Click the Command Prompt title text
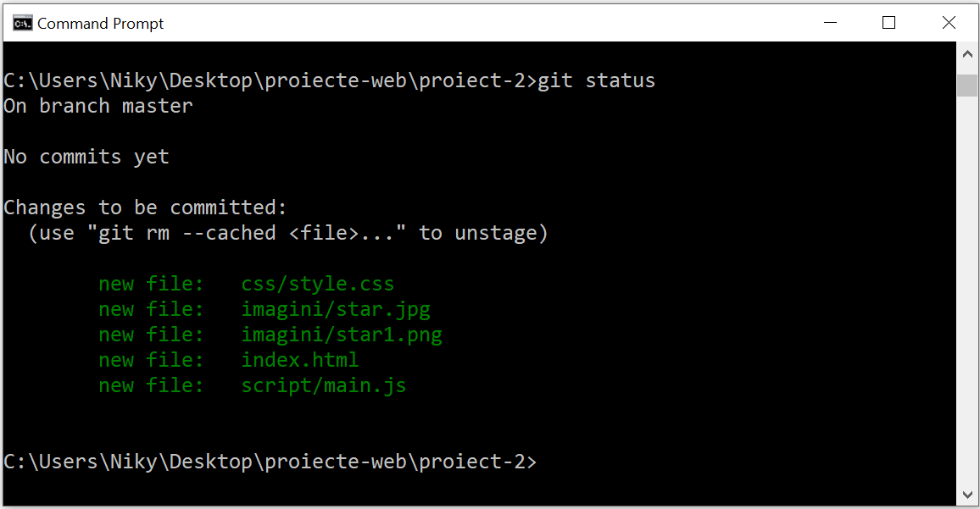This screenshot has width=980, height=509. pos(101,23)
